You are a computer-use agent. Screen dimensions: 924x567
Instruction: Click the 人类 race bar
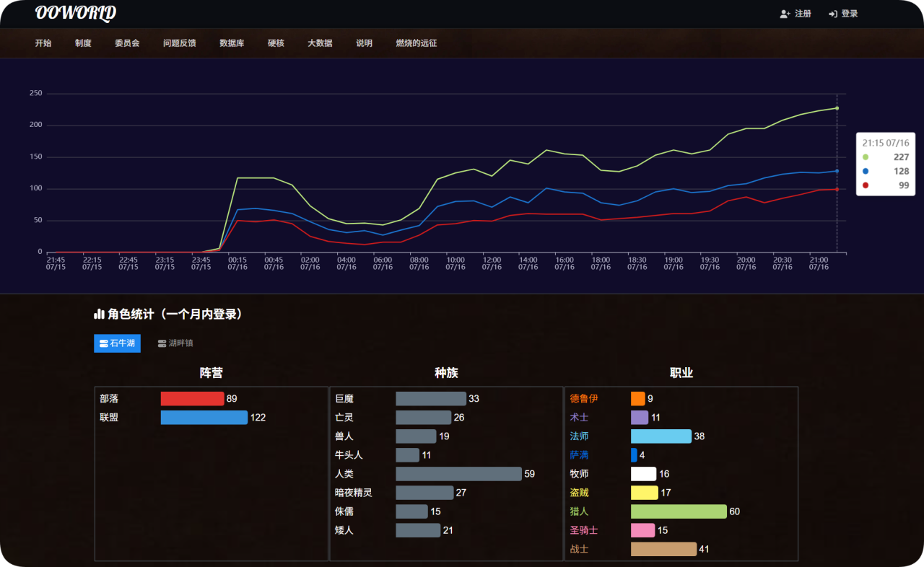tap(458, 474)
